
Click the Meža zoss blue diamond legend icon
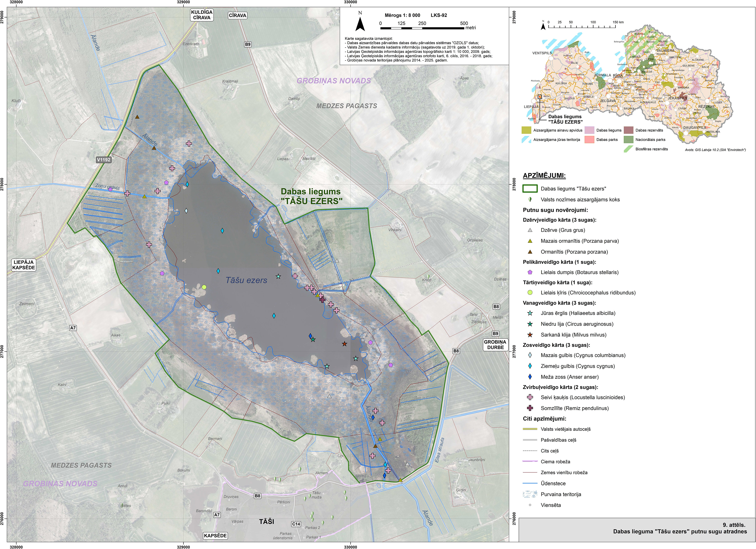tap(530, 377)
